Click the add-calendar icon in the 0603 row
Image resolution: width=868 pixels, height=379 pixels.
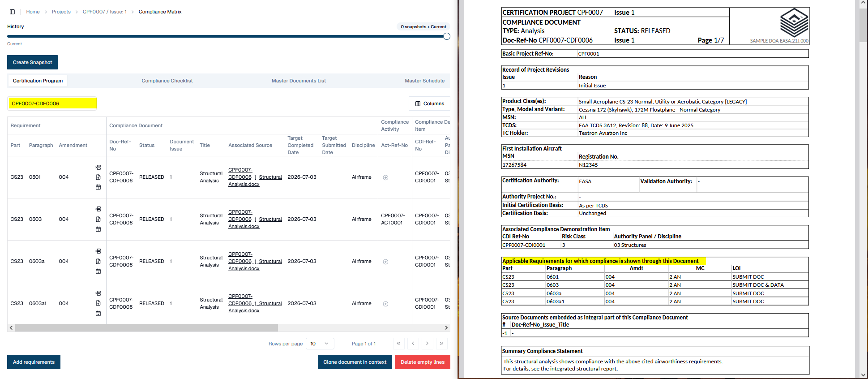click(98, 229)
